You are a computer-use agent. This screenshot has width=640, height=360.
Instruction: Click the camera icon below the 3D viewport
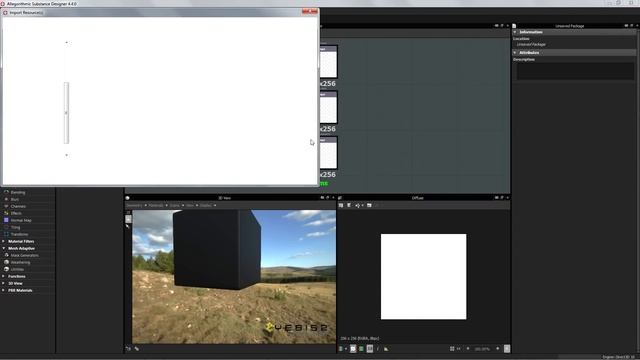coord(128,349)
